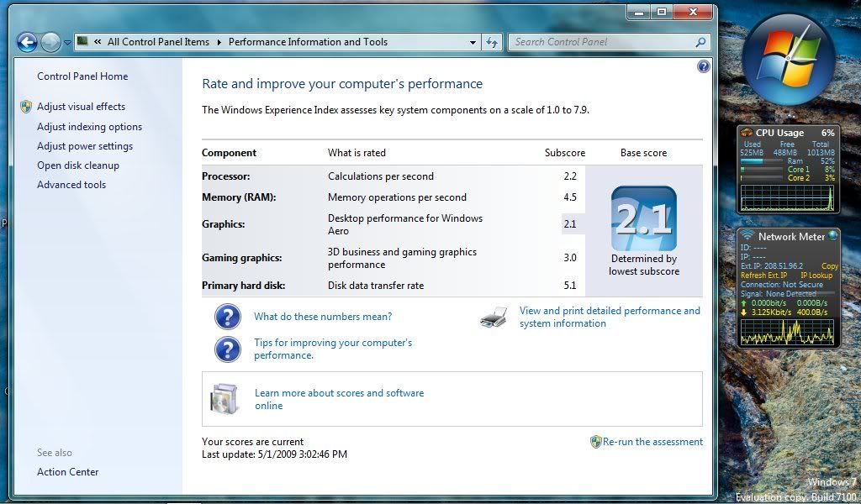Open Action Center under See also
Viewport: 861px width, 504px height.
(x=67, y=471)
